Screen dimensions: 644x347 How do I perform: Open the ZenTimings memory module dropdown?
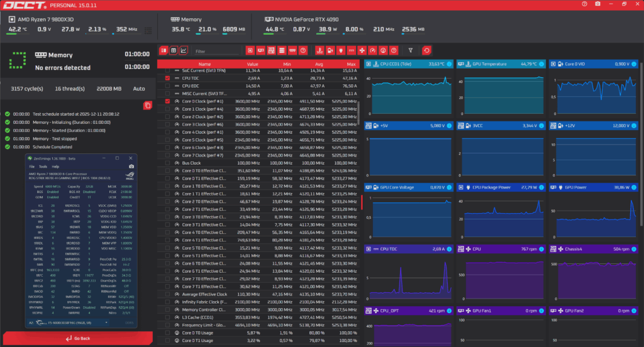point(69,322)
